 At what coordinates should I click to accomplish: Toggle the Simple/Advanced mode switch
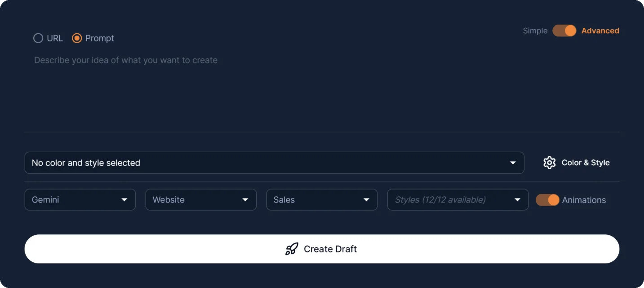point(564,31)
